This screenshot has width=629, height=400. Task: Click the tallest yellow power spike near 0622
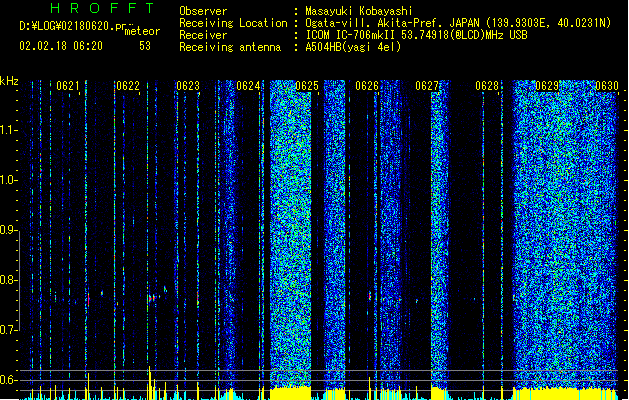click(x=150, y=382)
